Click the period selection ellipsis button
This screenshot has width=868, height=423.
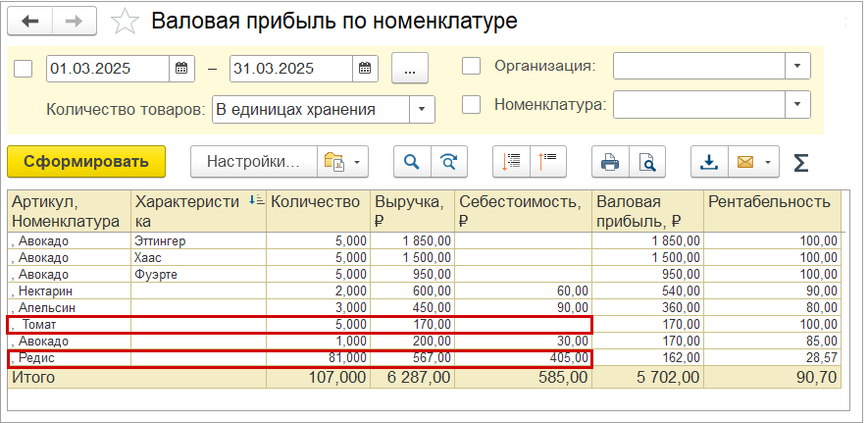point(410,69)
